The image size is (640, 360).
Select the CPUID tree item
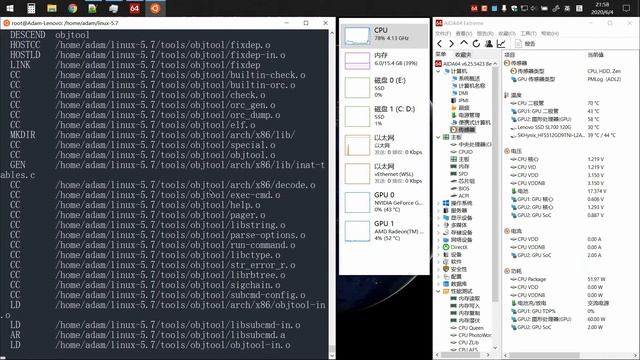[461, 152]
